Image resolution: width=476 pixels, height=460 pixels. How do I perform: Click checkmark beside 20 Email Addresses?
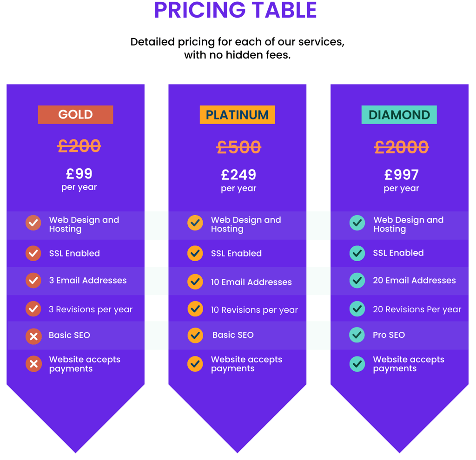[357, 280]
